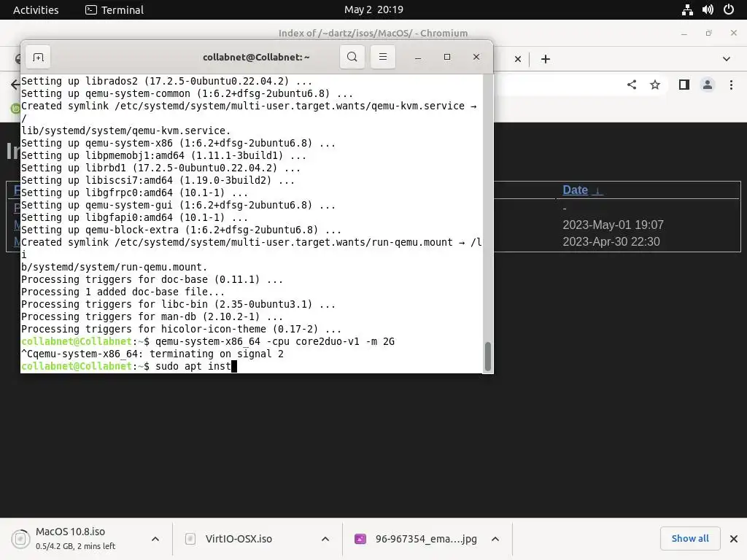Close the downloads bar

click(x=734, y=539)
